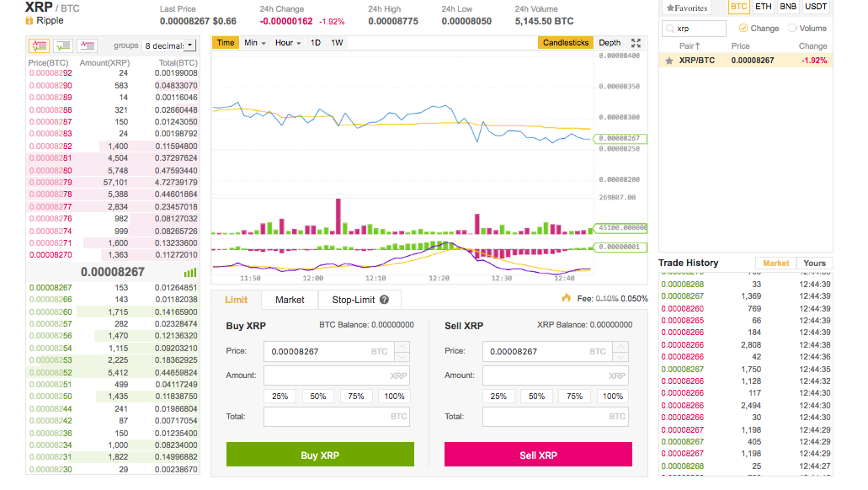Click the 0.00008267 chart price marker
Screen dimensions: 868x490
[620, 138]
